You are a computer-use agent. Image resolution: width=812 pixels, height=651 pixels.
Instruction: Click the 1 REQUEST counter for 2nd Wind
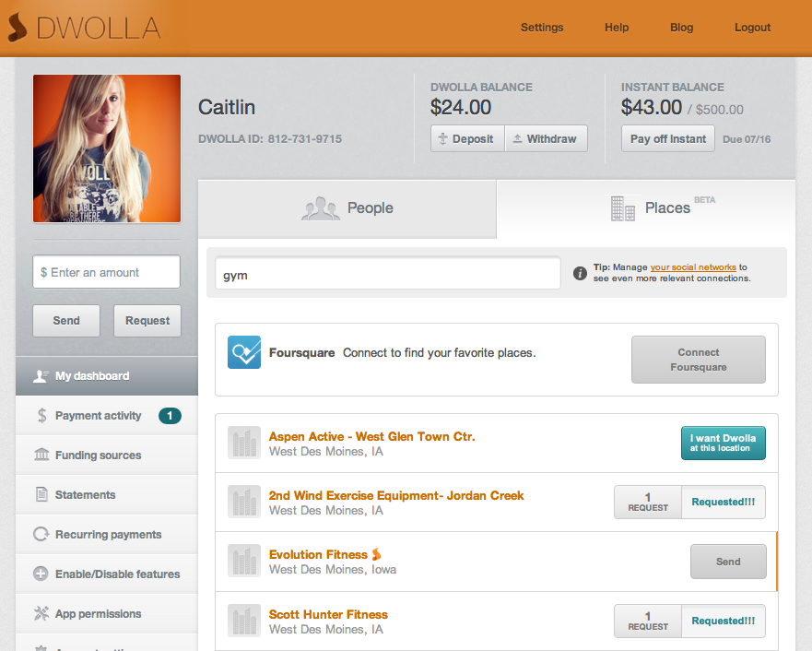648,502
